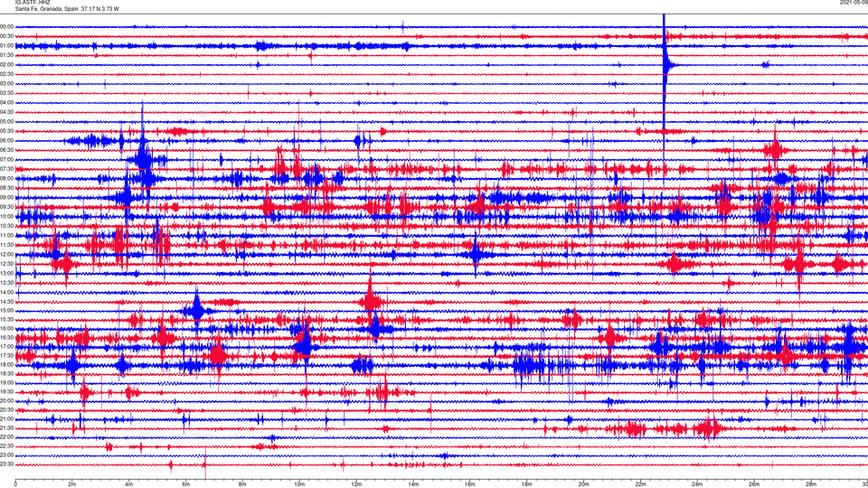Click the 10:30 row label

click(6, 226)
